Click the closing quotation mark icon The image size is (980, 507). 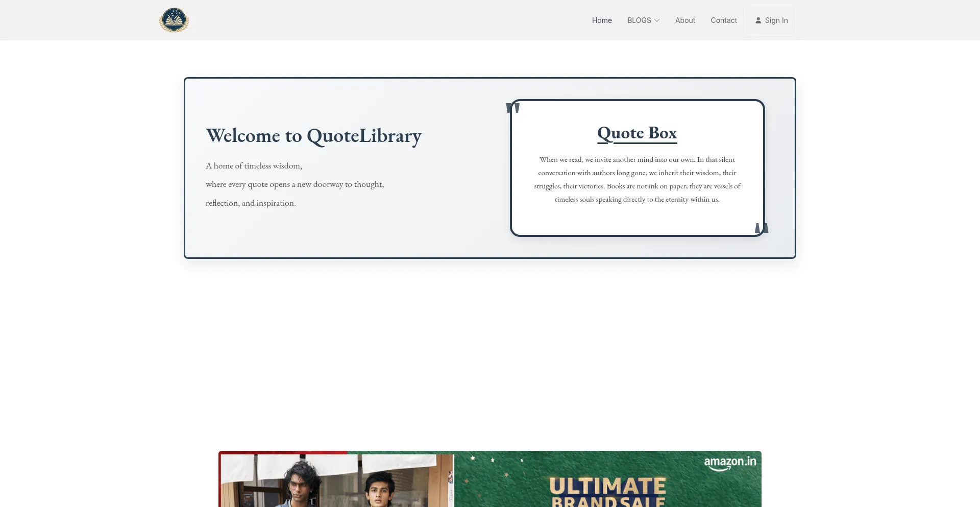tap(761, 228)
